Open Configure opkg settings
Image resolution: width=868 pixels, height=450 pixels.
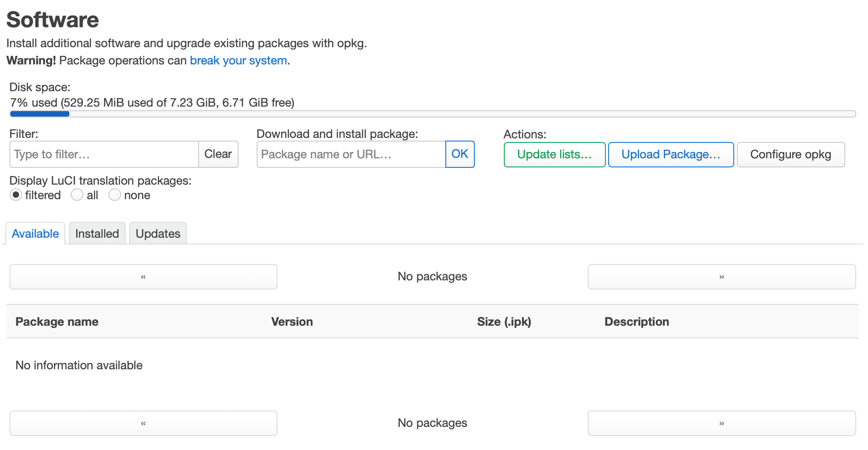[x=790, y=155]
